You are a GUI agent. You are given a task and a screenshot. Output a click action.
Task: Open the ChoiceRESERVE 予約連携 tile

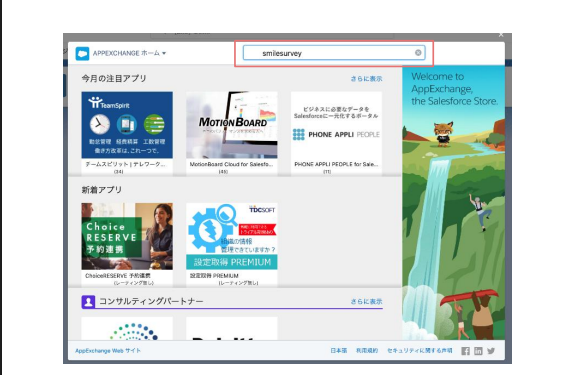(127, 244)
